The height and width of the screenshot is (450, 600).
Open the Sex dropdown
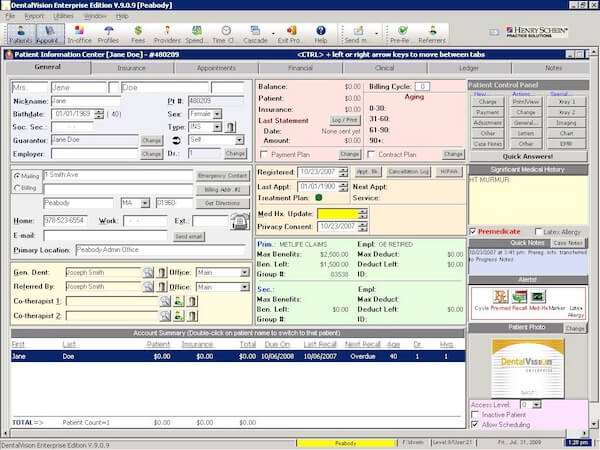point(217,114)
